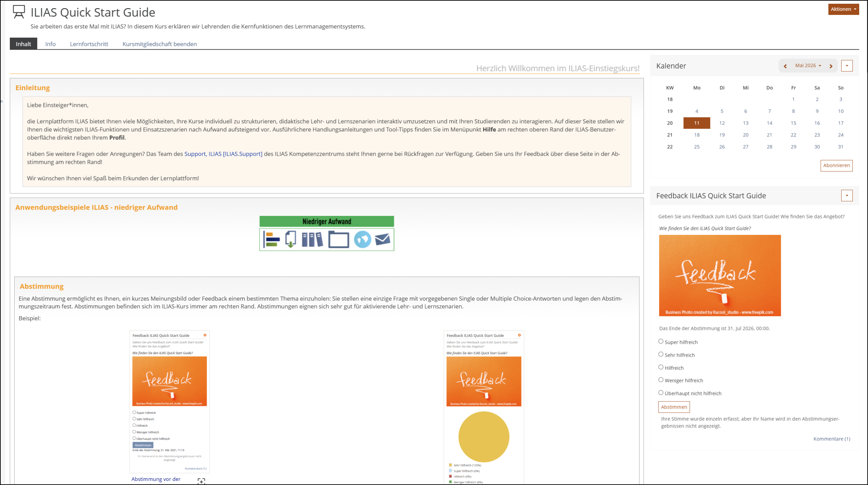Click the 'Das Ende der Abstimmung' date line
This screenshot has height=485, width=868.
point(714,328)
